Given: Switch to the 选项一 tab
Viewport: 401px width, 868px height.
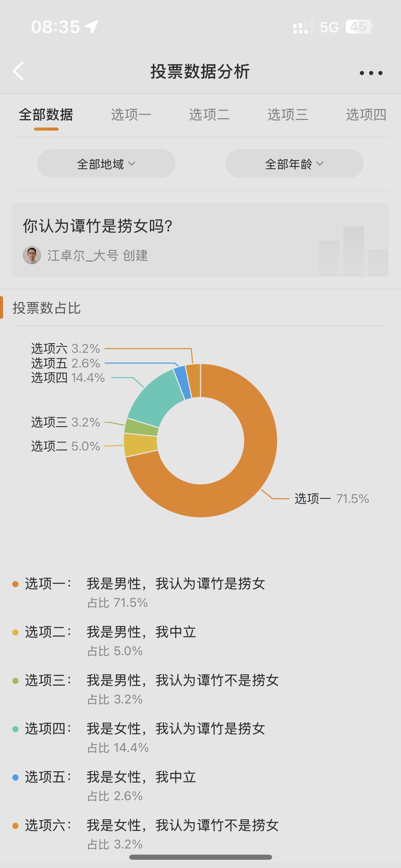Looking at the screenshot, I should 131,114.
